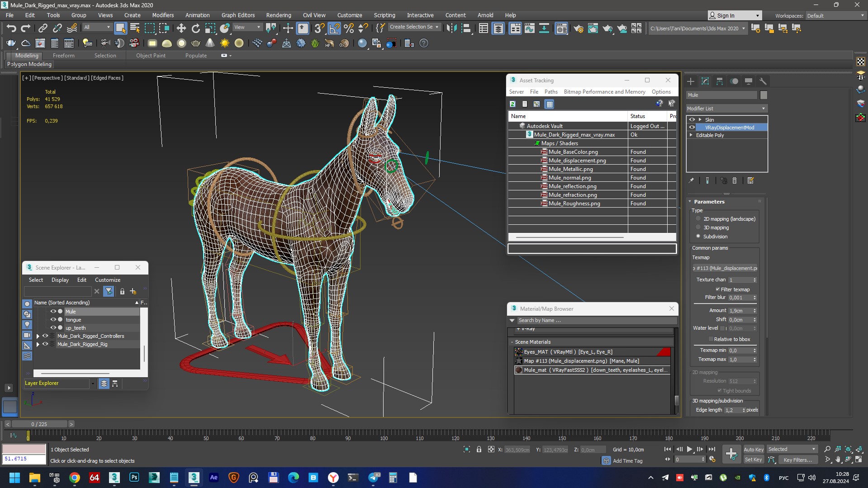Screen dimensions: 868x488
Task: Click the Key Filters button
Action: click(798, 460)
